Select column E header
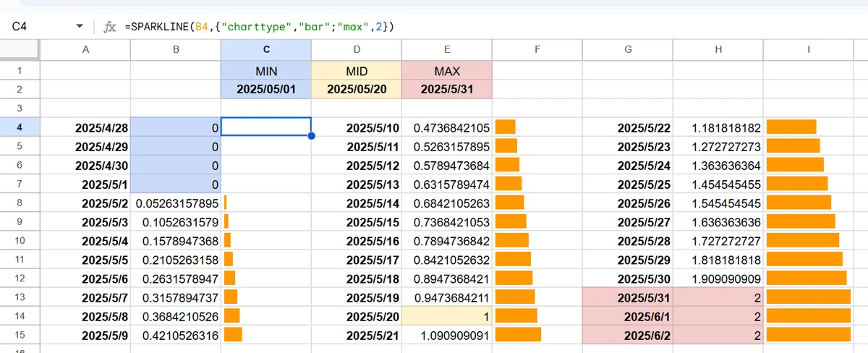The height and width of the screenshot is (353, 868). (447, 49)
